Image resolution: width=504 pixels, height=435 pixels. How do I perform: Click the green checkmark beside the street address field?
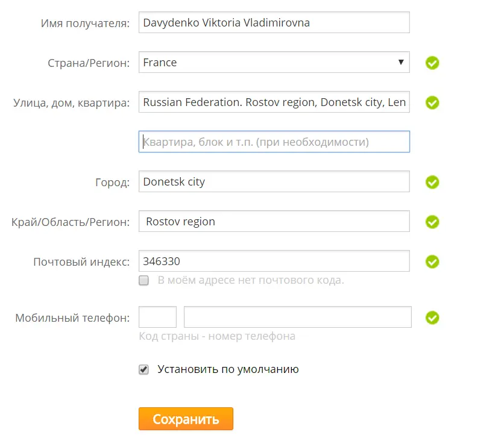pos(432,102)
